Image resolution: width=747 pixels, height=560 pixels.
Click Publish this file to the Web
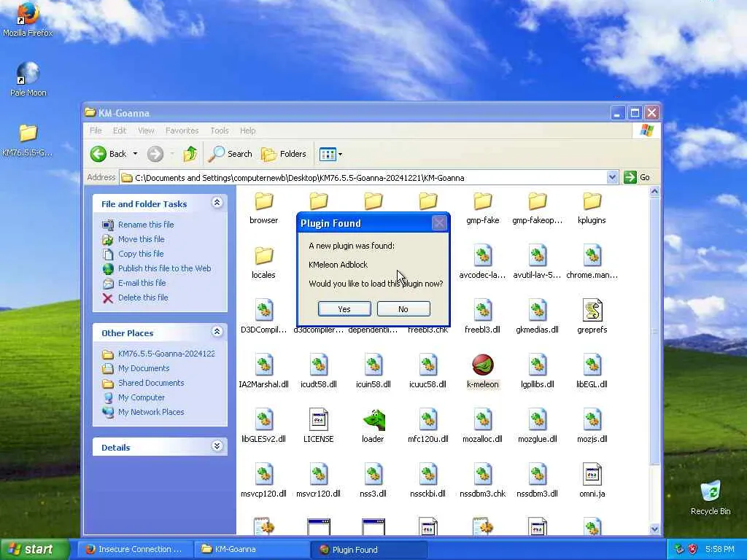[164, 268]
